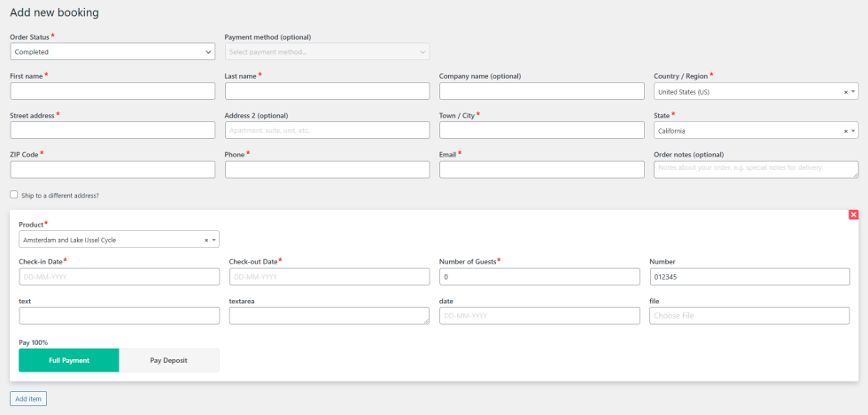Click into the Email input
Viewport: 868px width, 415px height.
point(541,170)
